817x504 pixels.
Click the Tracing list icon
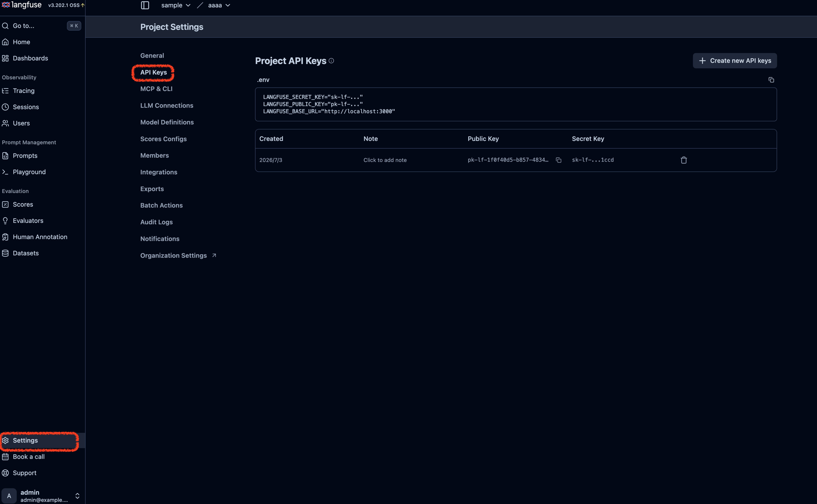coord(5,91)
